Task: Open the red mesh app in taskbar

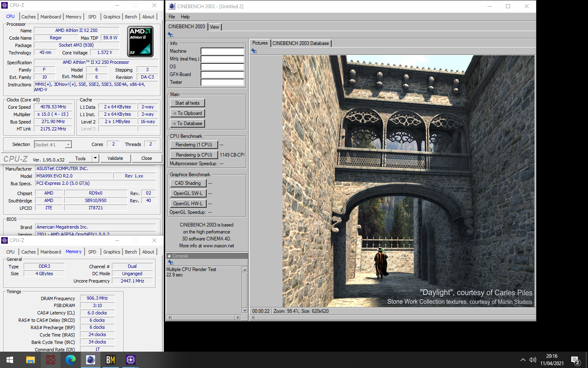Action: point(50,360)
